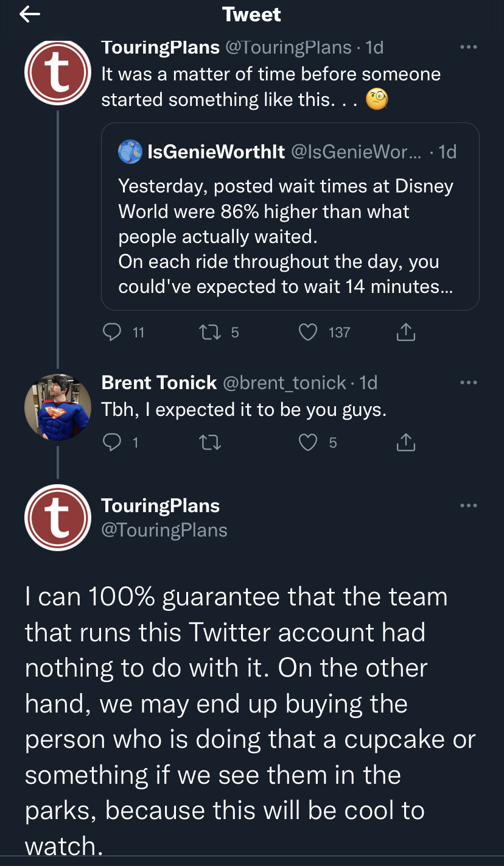Open more options for the first TouringPlans tweet
504x866 pixels.
[x=469, y=47]
